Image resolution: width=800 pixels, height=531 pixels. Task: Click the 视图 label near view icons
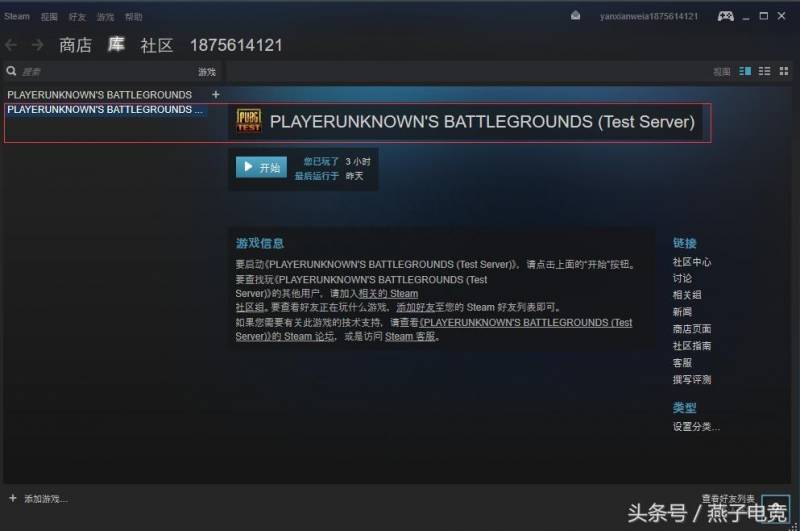click(721, 72)
